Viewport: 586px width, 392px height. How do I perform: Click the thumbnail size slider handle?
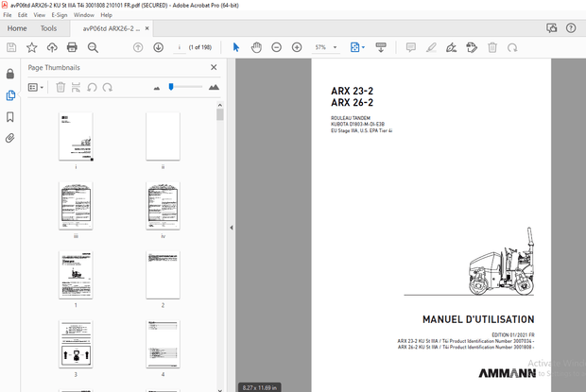click(171, 87)
